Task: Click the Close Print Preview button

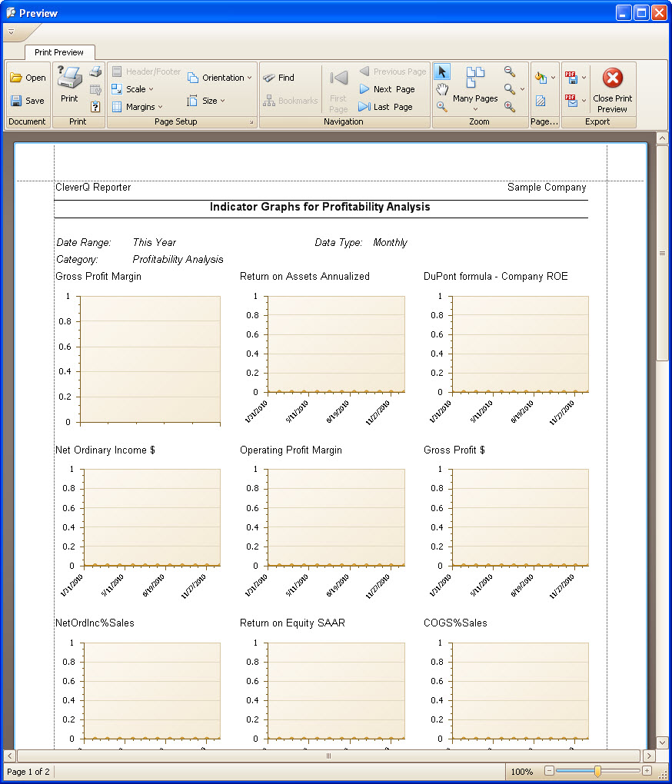Action: (x=613, y=90)
